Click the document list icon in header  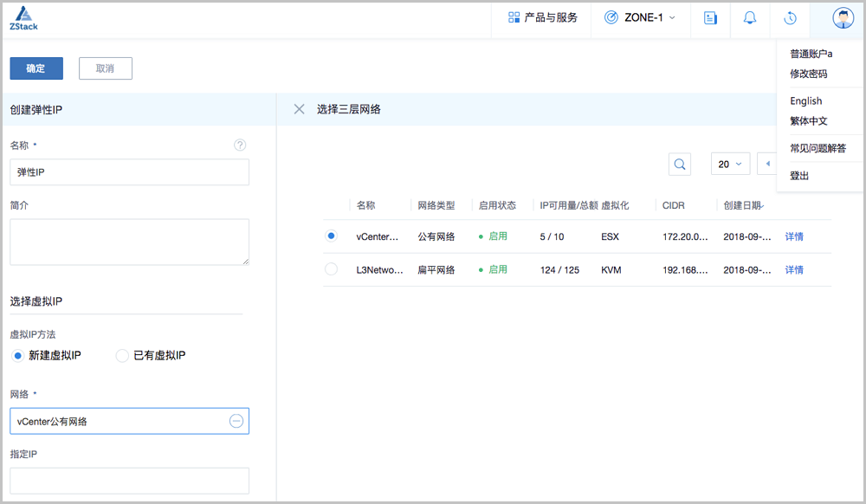click(710, 18)
